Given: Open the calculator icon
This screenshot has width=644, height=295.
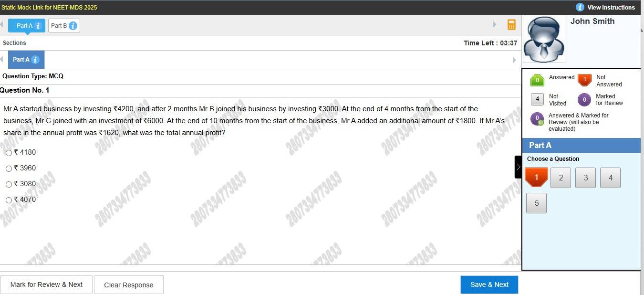Looking at the screenshot, I should (511, 25).
